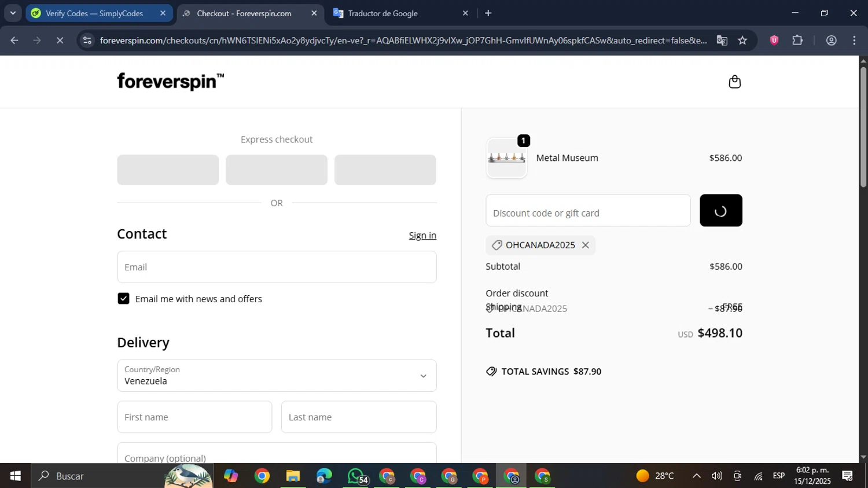Click the first express checkout button

pyautogui.click(x=168, y=170)
